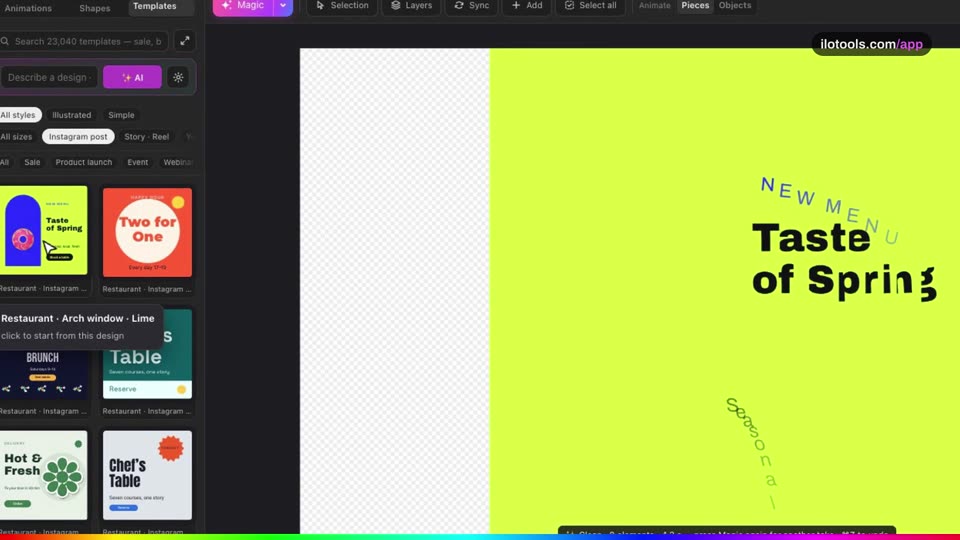Expand the Magic dropdown arrow
The height and width of the screenshot is (540, 960).
[x=283, y=6]
